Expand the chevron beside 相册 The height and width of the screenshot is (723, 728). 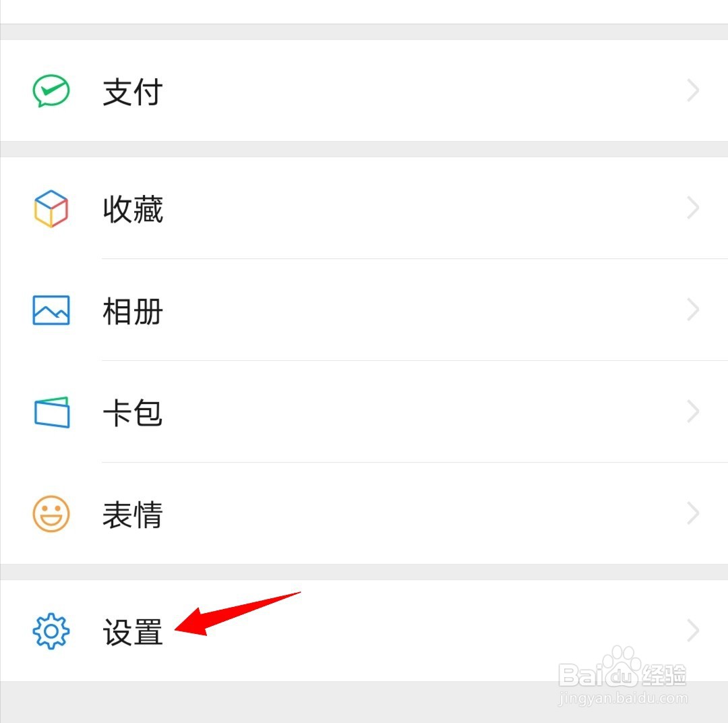point(693,310)
